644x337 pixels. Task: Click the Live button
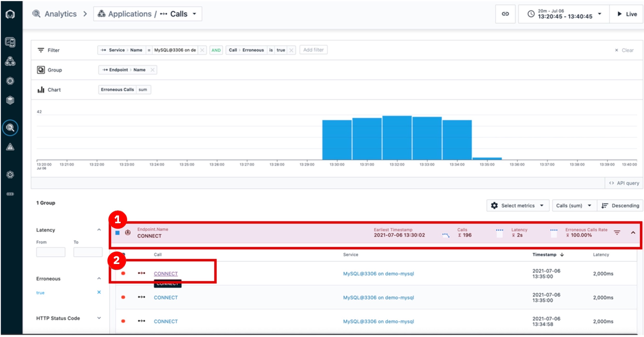627,14
